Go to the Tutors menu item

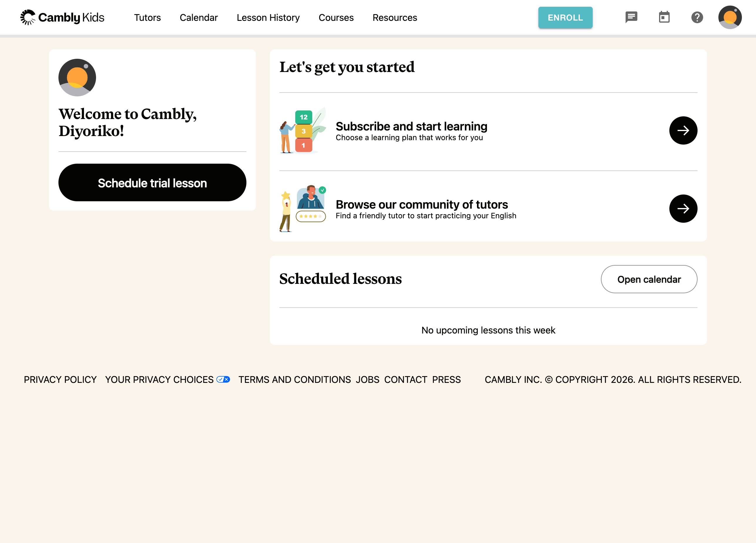tap(147, 18)
